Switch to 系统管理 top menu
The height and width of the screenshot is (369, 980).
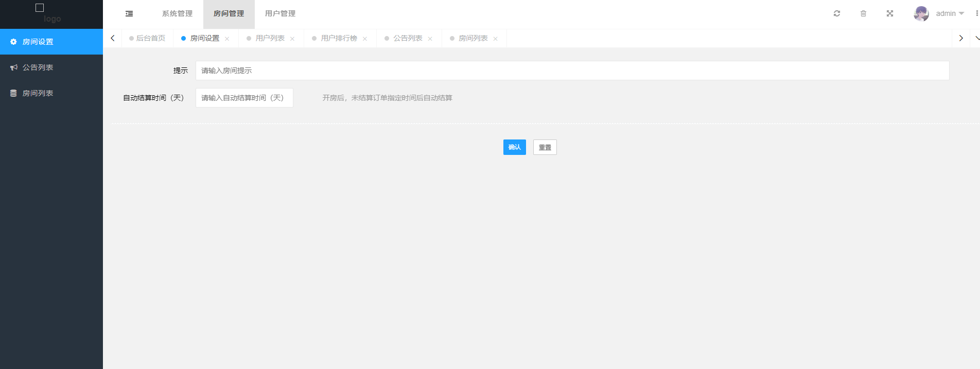click(x=177, y=14)
